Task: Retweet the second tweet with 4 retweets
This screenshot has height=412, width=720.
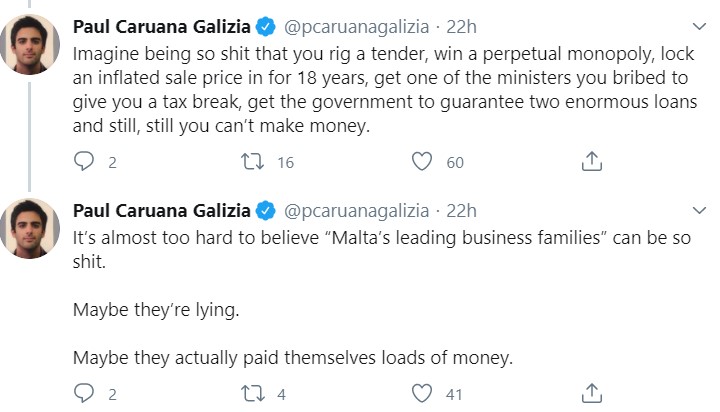Action: pyautogui.click(x=252, y=393)
